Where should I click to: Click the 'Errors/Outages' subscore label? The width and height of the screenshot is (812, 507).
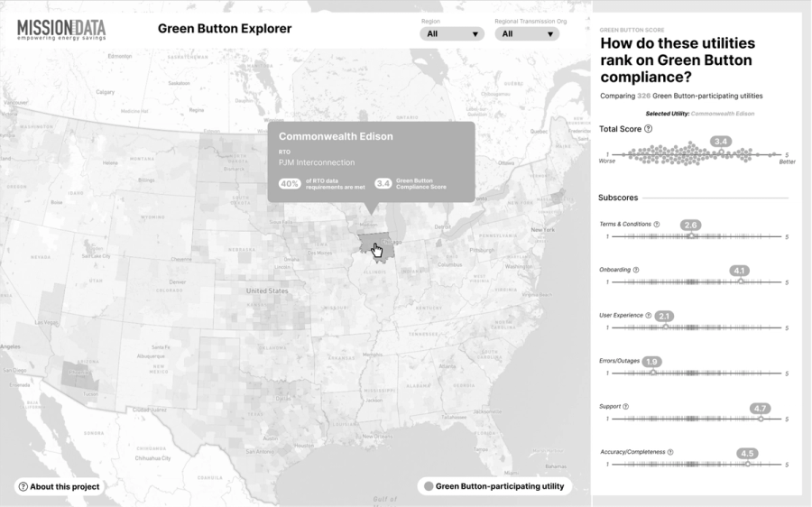pos(619,361)
